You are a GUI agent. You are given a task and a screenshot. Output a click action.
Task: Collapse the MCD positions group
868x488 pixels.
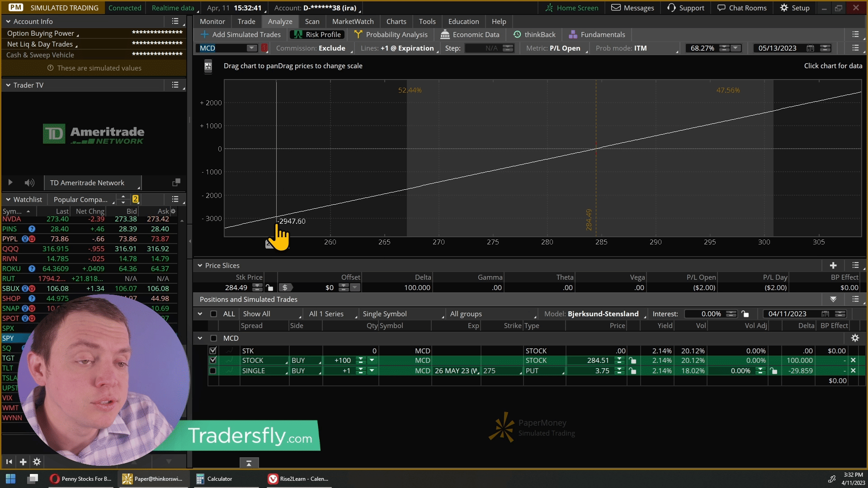pyautogui.click(x=200, y=338)
